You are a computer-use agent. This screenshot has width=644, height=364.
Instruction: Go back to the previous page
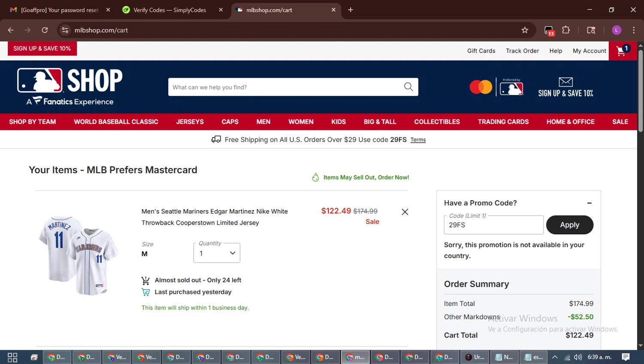point(11,30)
